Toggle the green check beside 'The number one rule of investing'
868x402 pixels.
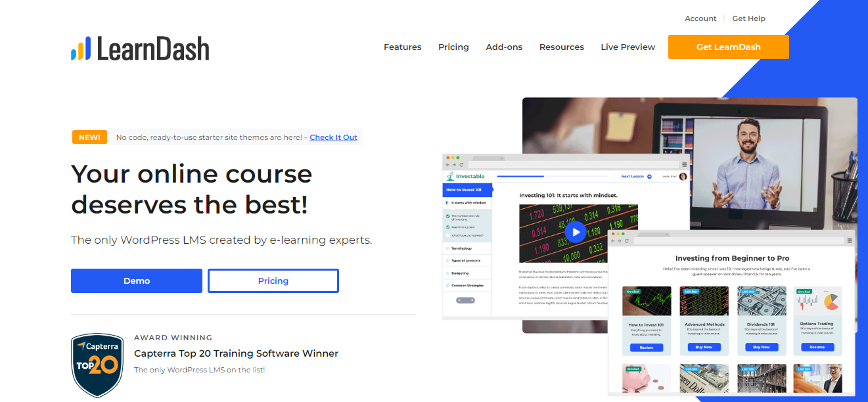[x=447, y=216]
